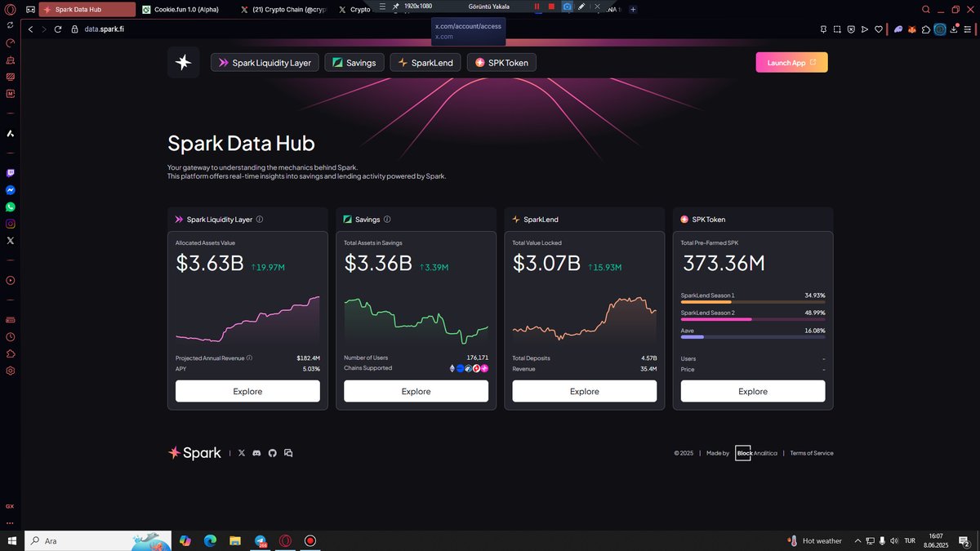Click info icon next to Savings title
The image size is (980, 551).
tap(387, 220)
